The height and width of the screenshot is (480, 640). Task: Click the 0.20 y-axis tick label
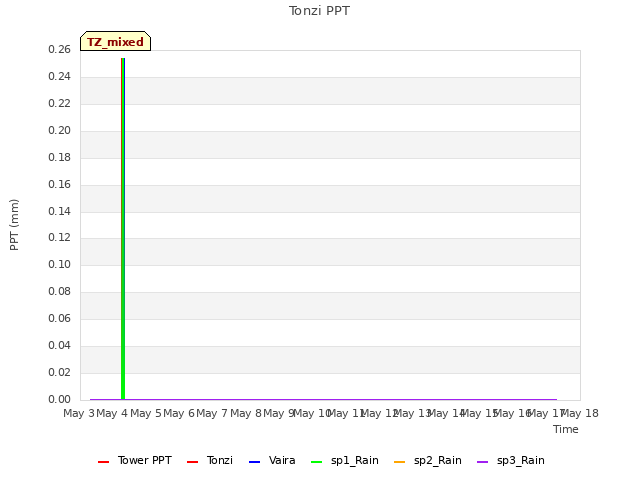click(59, 130)
